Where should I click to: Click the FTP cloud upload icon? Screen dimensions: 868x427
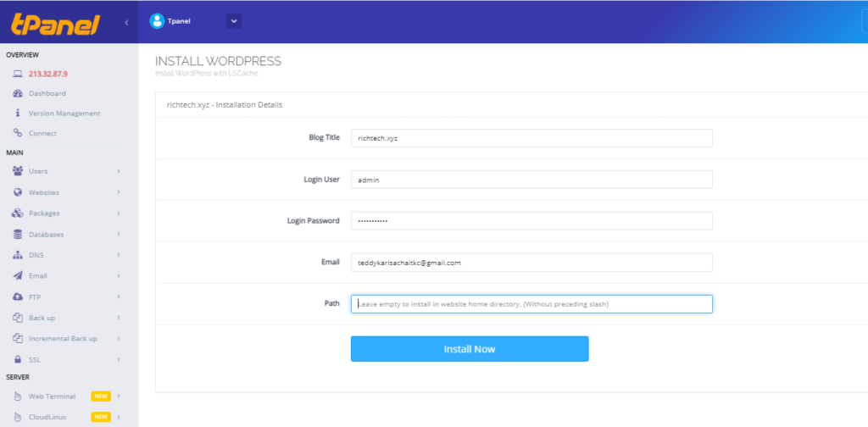tap(17, 297)
